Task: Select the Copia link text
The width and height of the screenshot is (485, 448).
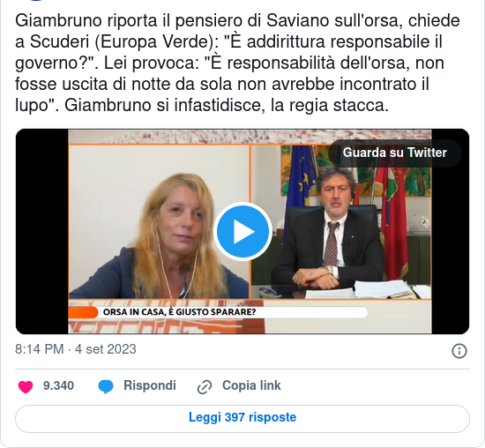Action: [251, 385]
